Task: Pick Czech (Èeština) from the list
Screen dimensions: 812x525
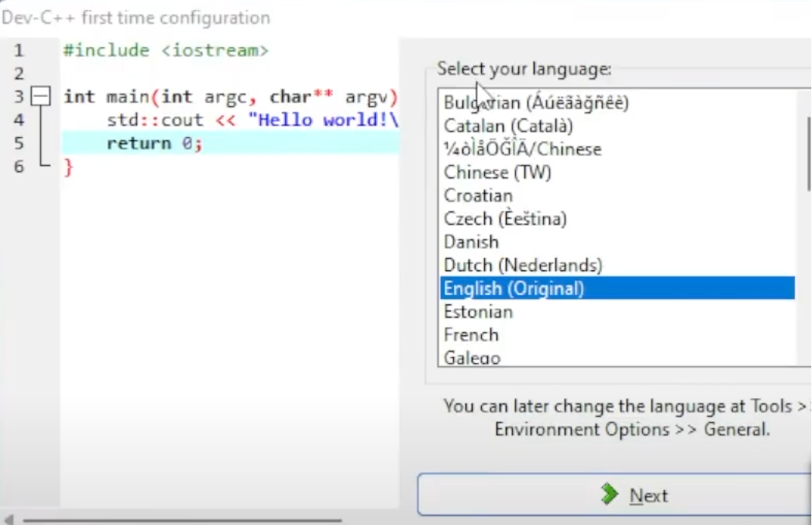Action: [505, 219]
